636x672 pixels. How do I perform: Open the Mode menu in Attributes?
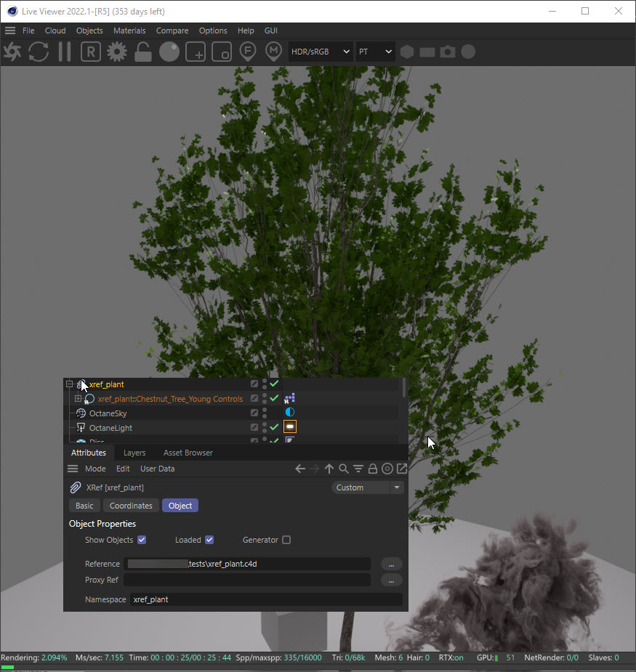click(x=95, y=469)
